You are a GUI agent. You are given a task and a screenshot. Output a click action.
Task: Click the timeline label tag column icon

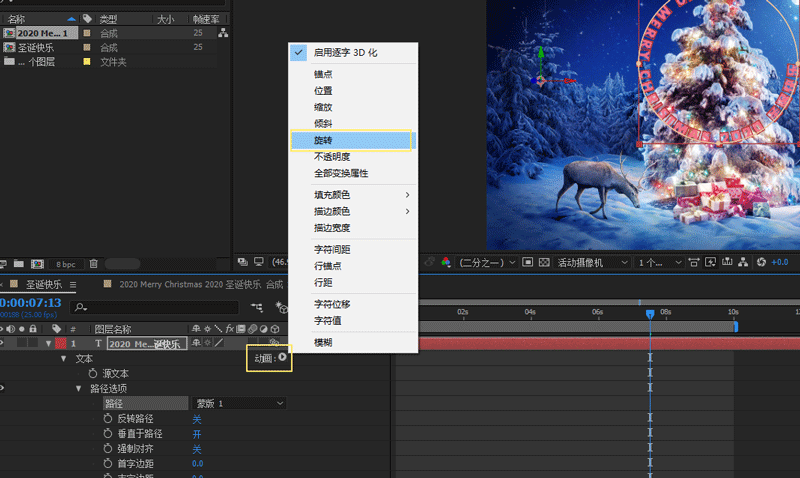click(x=57, y=329)
